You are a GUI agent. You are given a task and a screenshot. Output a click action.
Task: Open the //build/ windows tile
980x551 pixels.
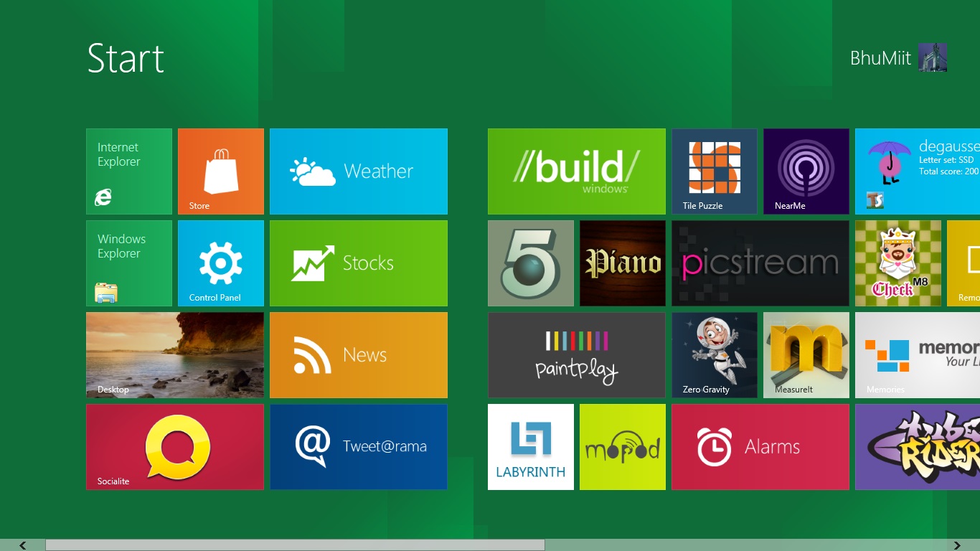577,171
